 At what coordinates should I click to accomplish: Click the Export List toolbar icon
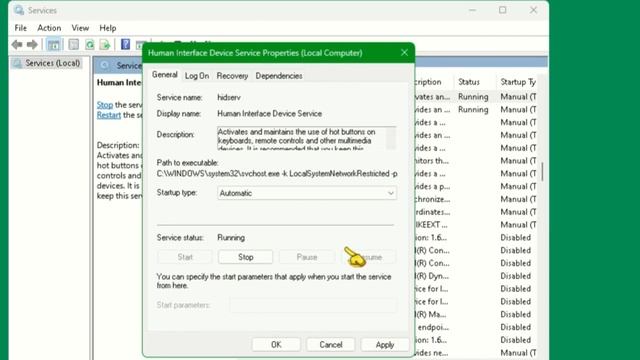105,44
